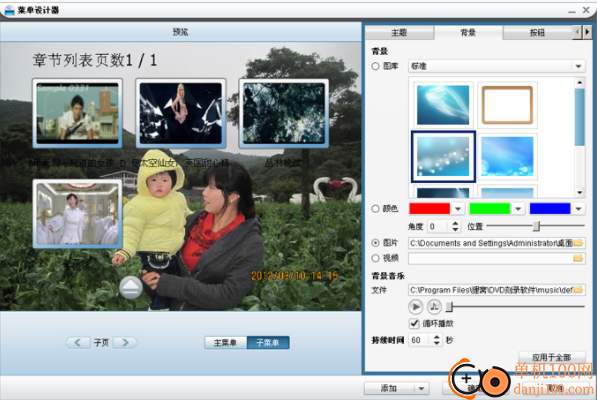
Task: Browse for background music file folder icon
Action: 578,290
